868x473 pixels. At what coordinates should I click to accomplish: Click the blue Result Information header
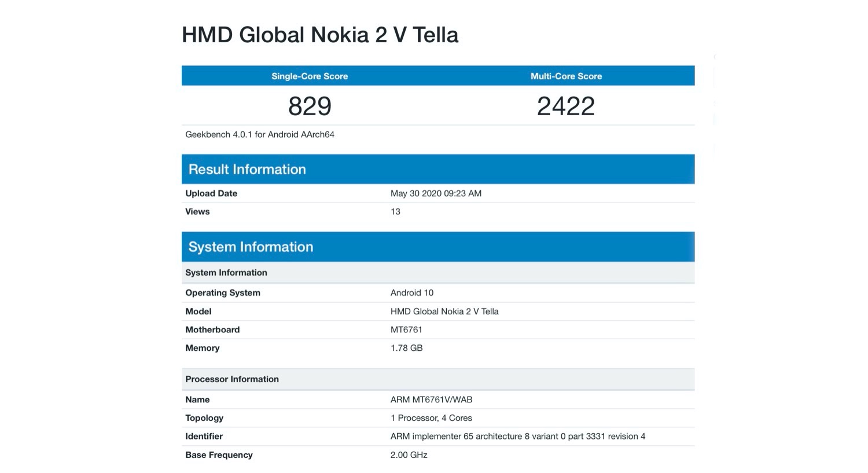pyautogui.click(x=247, y=169)
